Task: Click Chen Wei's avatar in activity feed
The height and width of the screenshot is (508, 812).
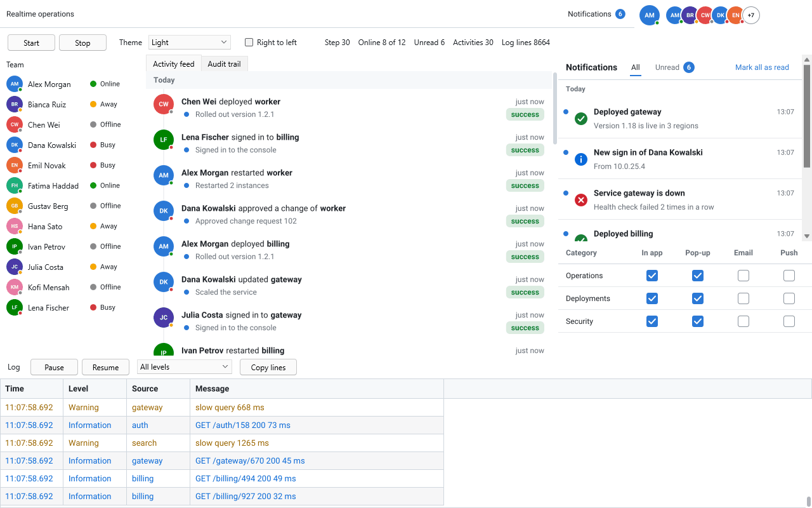Action: (x=164, y=104)
